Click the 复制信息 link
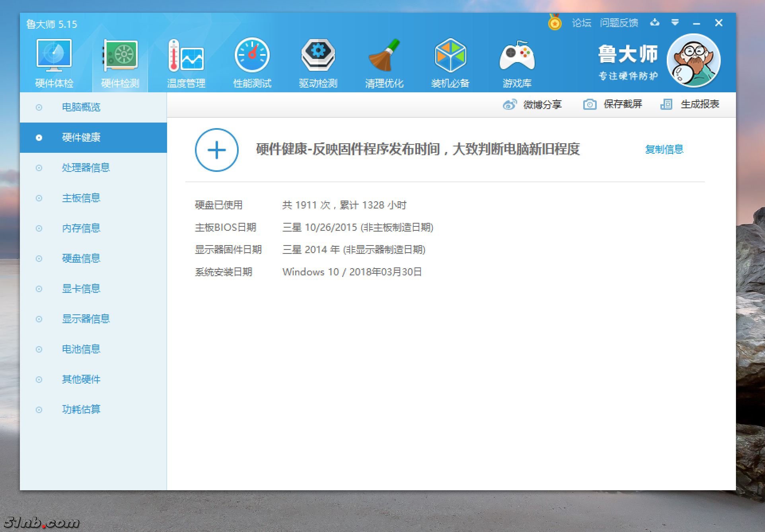 [664, 150]
